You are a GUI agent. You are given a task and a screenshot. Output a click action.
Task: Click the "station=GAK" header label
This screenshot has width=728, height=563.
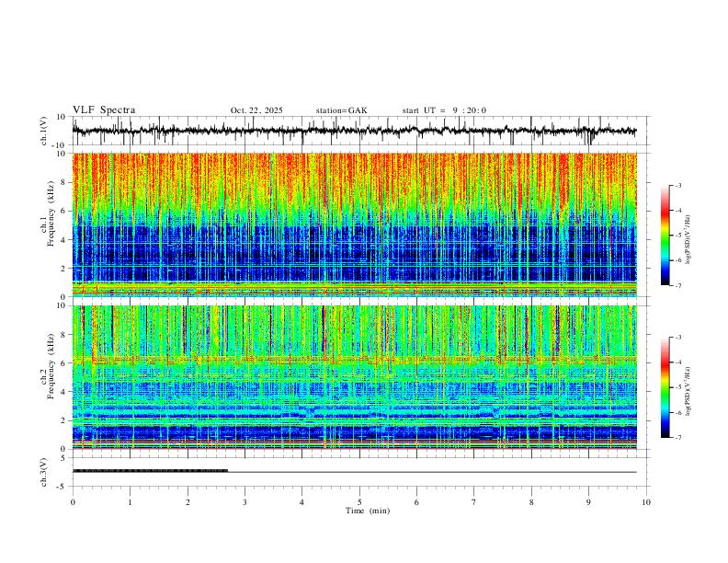(341, 110)
